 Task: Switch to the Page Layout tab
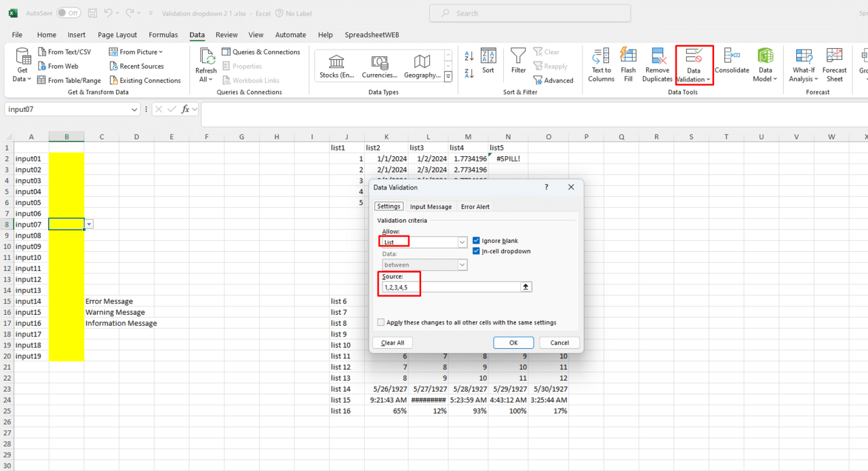(117, 35)
